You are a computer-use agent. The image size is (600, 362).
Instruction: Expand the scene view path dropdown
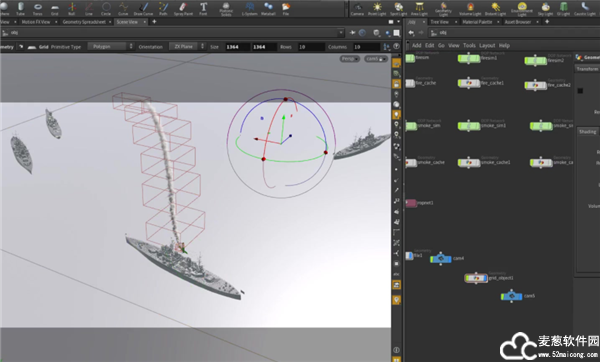point(341,33)
